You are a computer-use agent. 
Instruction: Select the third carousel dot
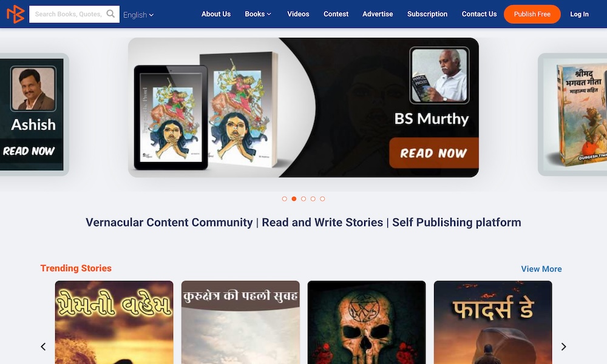coord(303,199)
